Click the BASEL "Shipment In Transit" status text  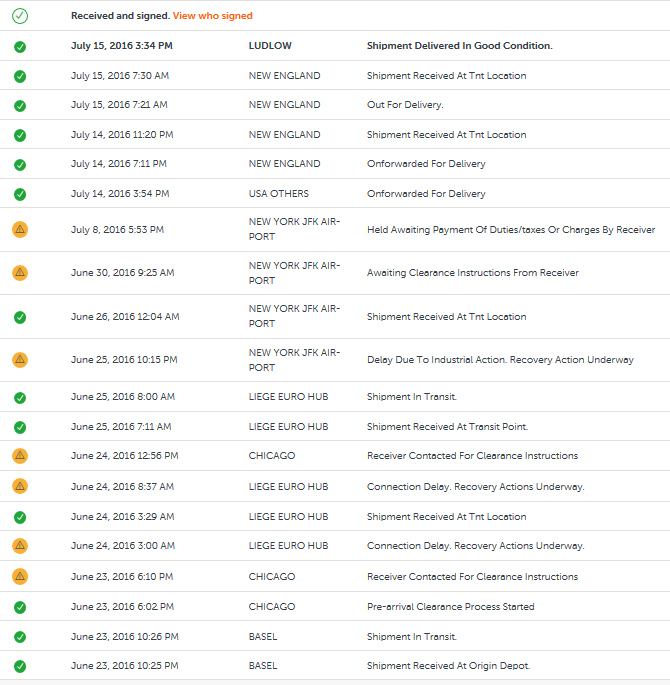411,637
